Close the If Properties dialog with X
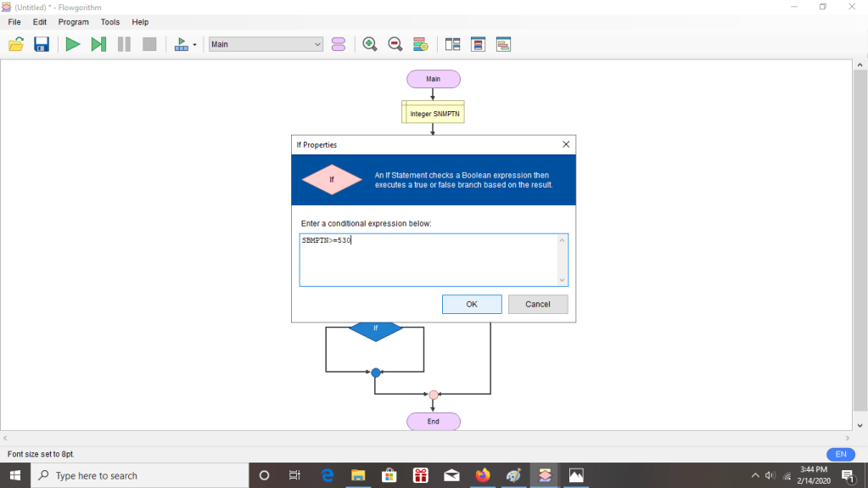868x488 pixels. pos(566,145)
